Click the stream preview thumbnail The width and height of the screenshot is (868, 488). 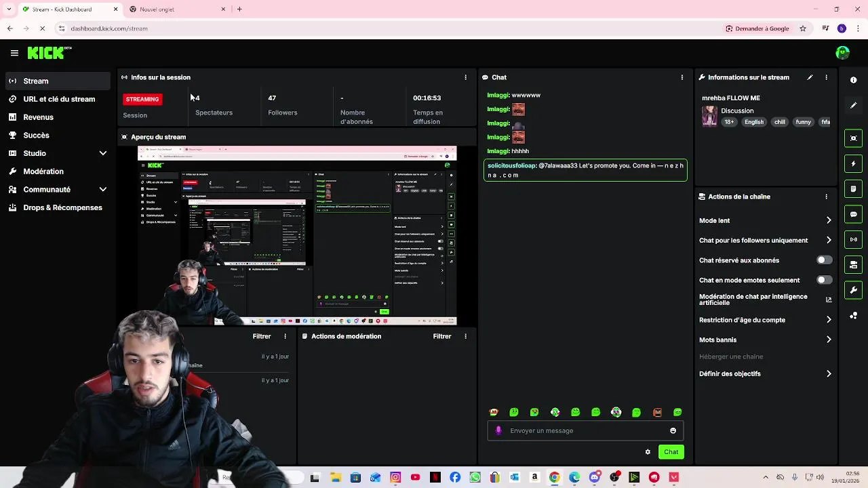tap(297, 236)
